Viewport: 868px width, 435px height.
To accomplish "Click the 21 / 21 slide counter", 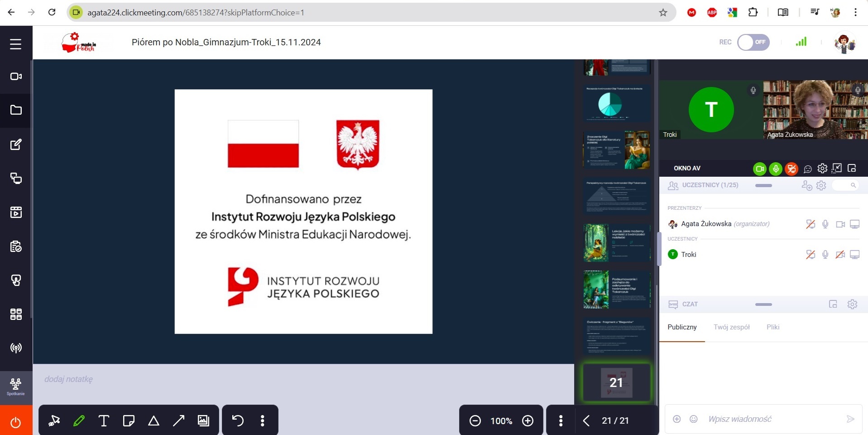I will [x=615, y=421].
